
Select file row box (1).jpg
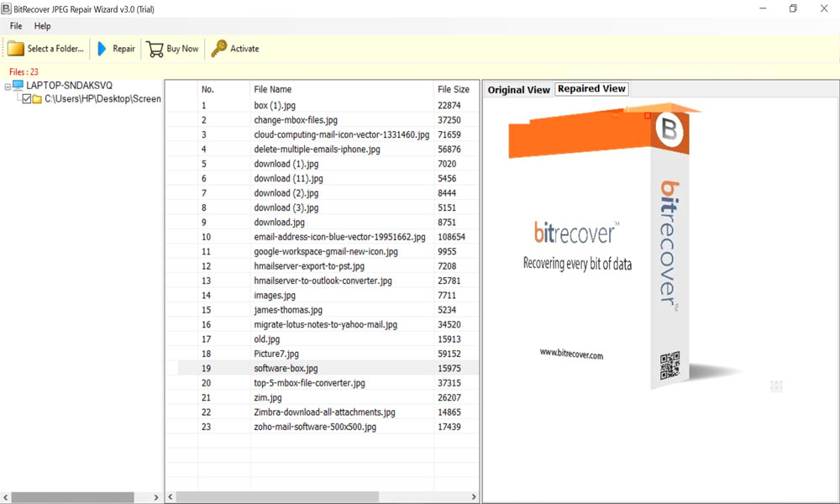322,106
